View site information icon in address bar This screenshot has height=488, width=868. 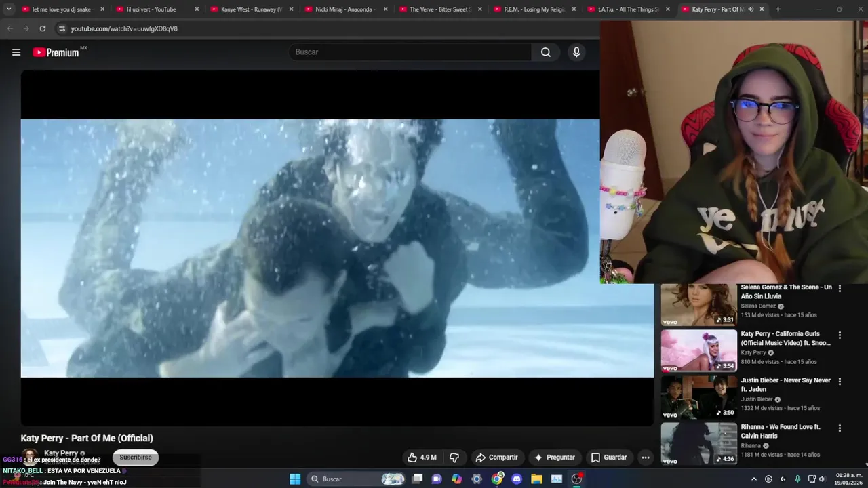[62, 28]
